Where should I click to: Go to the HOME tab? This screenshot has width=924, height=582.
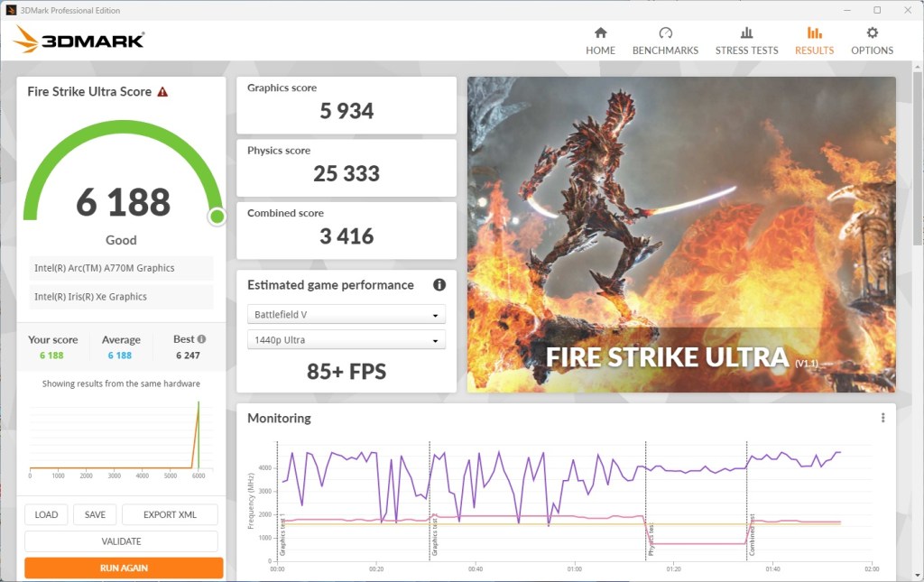click(600, 41)
